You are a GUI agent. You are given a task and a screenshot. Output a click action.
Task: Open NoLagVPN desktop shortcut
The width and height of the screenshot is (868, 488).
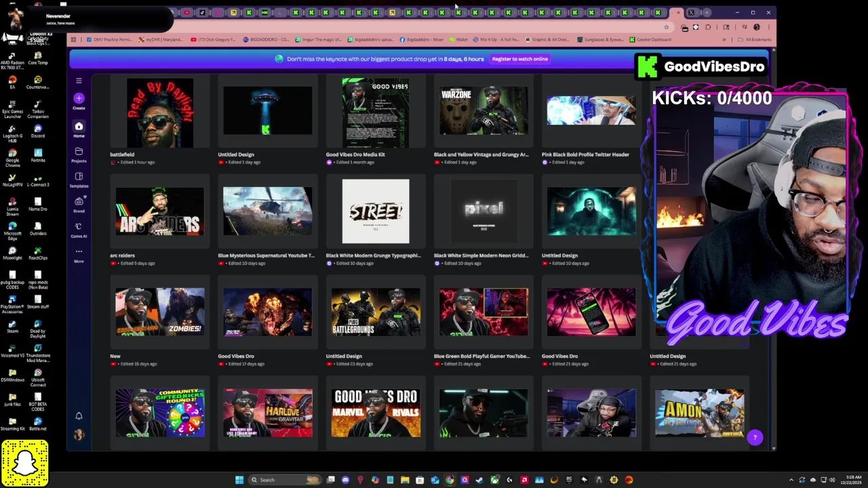pos(12,180)
